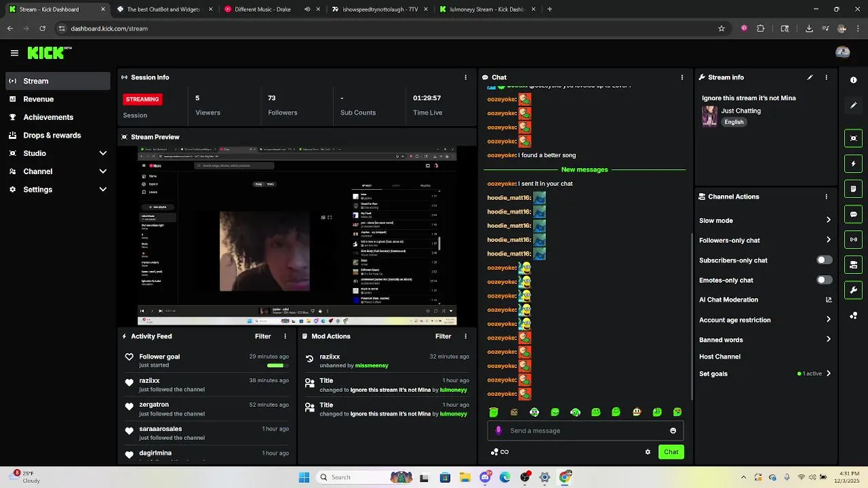
Task: Click the channel points icon below the message box
Action: (494, 452)
